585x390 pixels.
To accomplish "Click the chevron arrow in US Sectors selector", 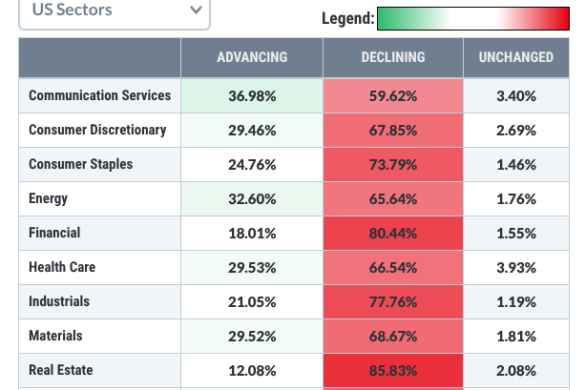I will pyautogui.click(x=196, y=10).
